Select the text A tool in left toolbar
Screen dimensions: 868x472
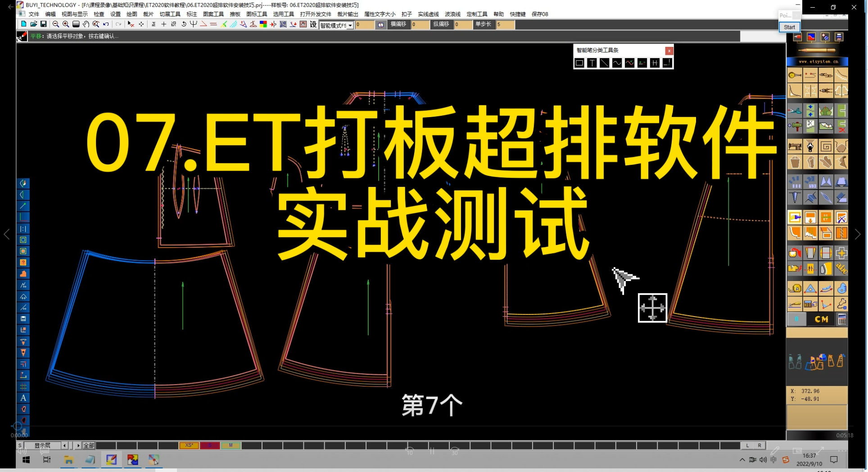point(23,398)
